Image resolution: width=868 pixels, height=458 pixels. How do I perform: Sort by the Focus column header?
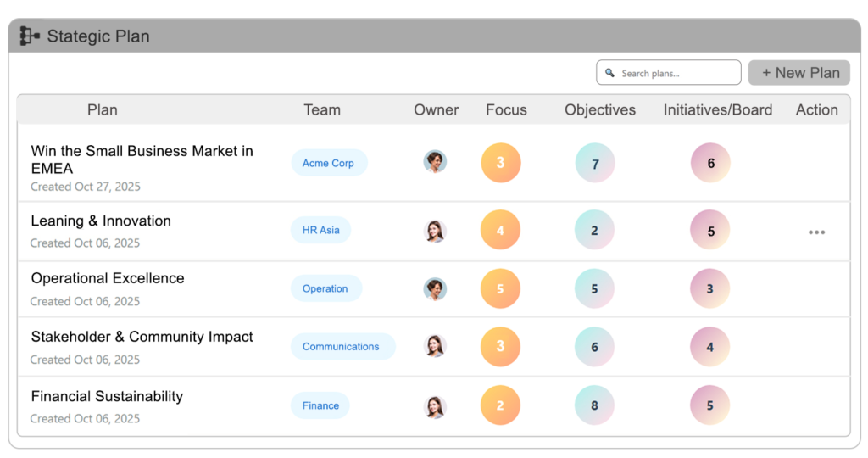[x=506, y=109]
